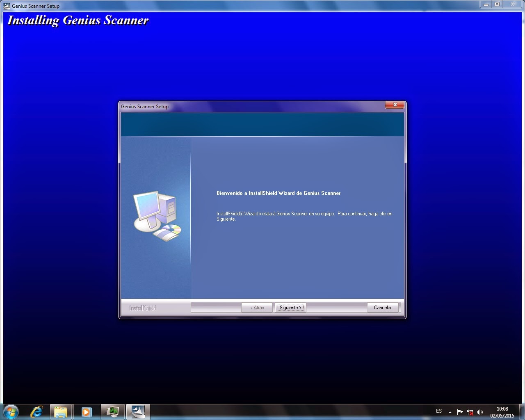Open Windows Explorer folder icon in taskbar
The image size is (525, 420).
[x=61, y=411]
